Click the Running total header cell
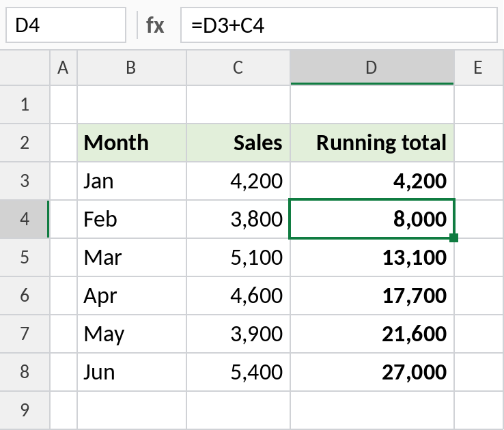Image resolution: width=504 pixels, height=430 pixels. tap(372, 143)
